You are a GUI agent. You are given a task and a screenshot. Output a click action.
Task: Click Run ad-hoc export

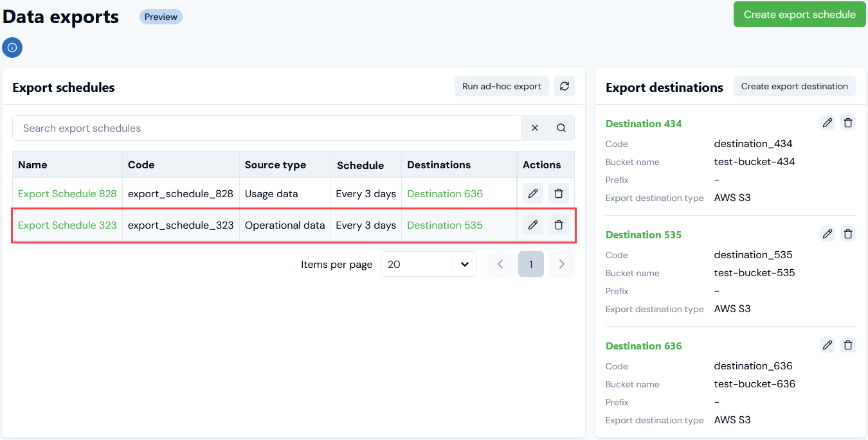(x=502, y=86)
